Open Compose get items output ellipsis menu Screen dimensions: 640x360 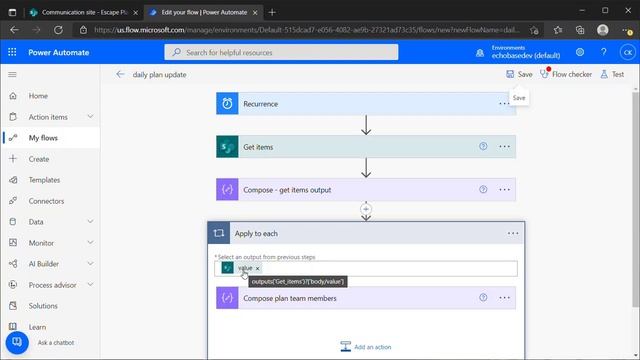(x=504, y=190)
